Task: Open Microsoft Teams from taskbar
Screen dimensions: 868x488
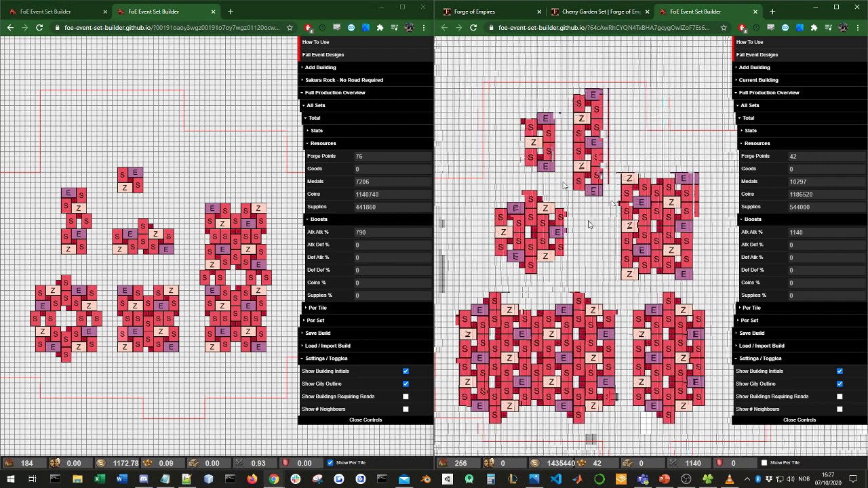Action: pyautogui.click(x=643, y=479)
